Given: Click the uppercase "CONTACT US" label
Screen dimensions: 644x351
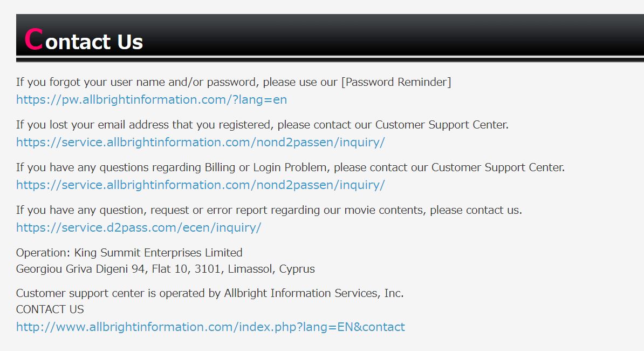Looking at the screenshot, I should click(50, 309).
